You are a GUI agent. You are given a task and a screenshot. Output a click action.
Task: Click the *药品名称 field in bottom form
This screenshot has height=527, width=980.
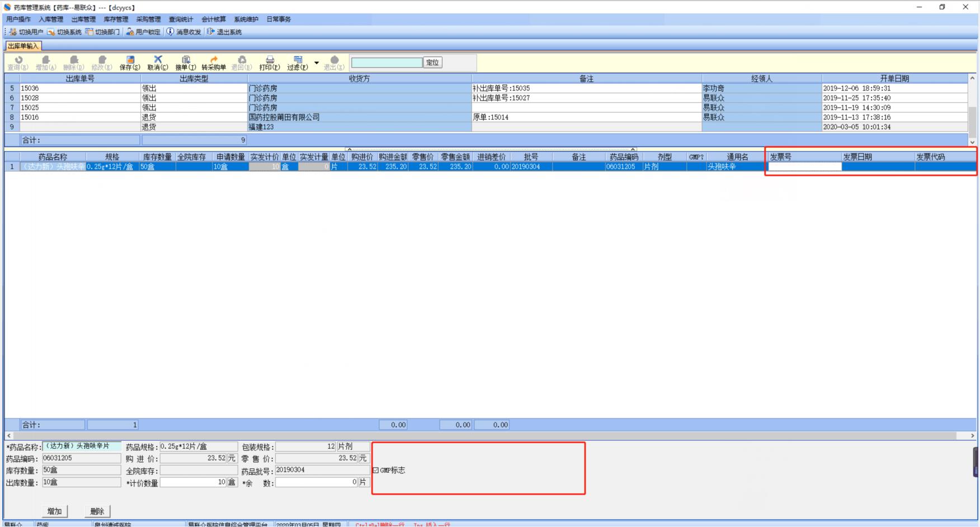[82, 446]
